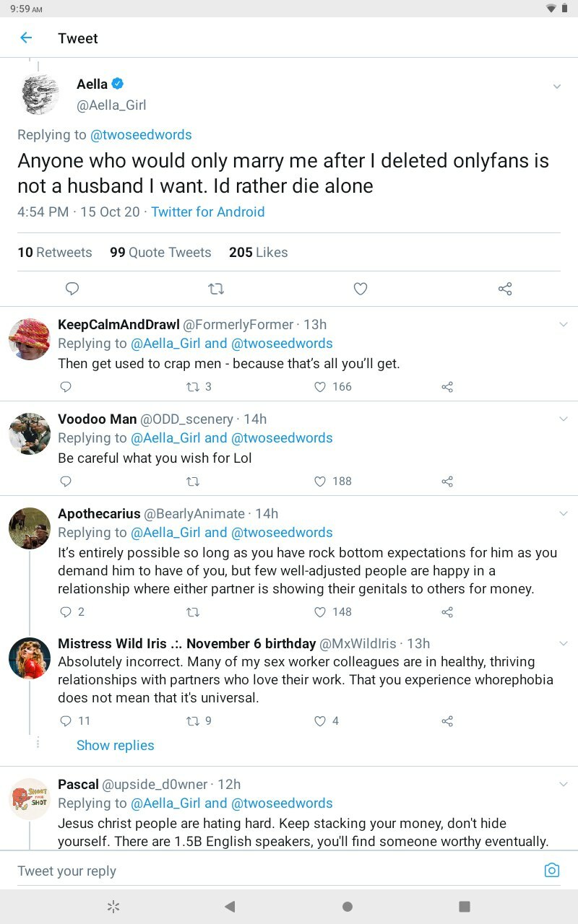The image size is (578, 924).
Task: View the 99 Quote Tweets list
Action: point(160,253)
